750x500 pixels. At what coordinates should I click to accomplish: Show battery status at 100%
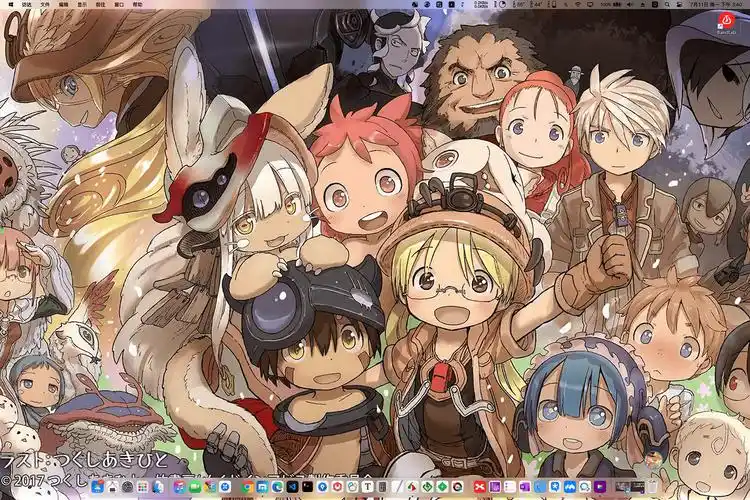click(605, 5)
